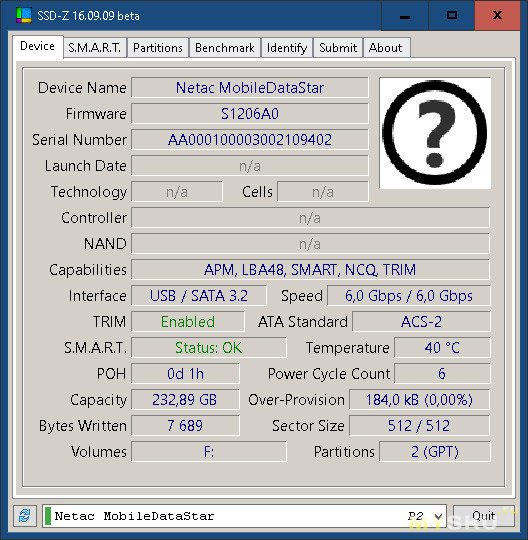
Task: Go to the Benchmark tab
Action: (x=225, y=48)
